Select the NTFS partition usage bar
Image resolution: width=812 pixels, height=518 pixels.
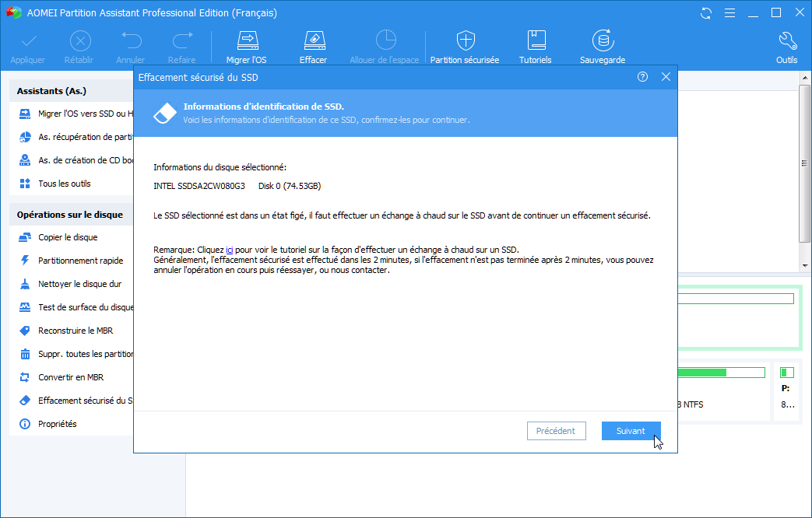[722, 373]
